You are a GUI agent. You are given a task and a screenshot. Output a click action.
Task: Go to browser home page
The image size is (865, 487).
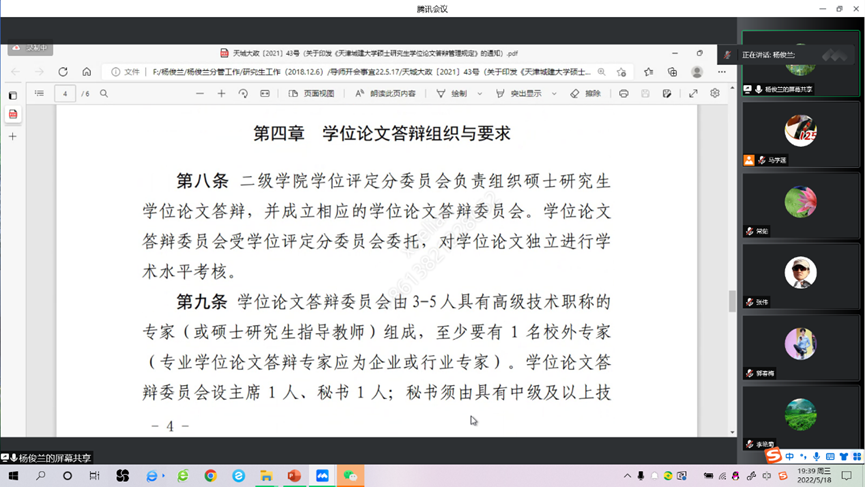click(x=87, y=72)
